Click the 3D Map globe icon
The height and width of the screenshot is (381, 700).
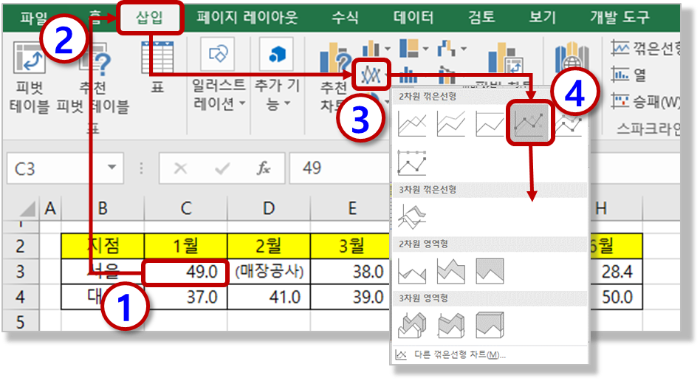pyautogui.click(x=572, y=57)
